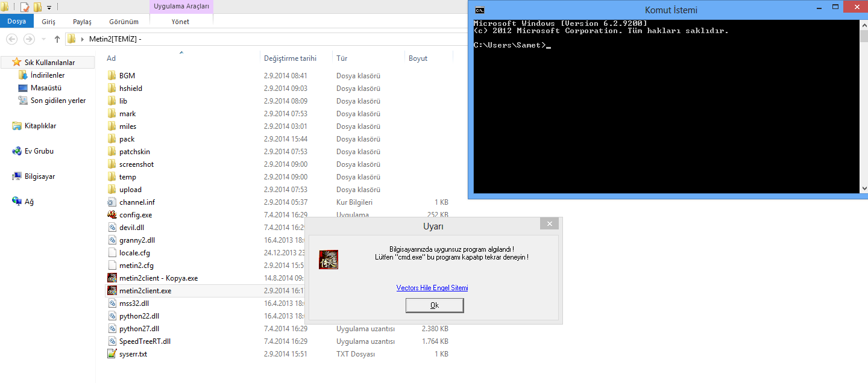The width and height of the screenshot is (868, 383).
Task: Open İndirilenler in navigation pane
Action: click(48, 75)
